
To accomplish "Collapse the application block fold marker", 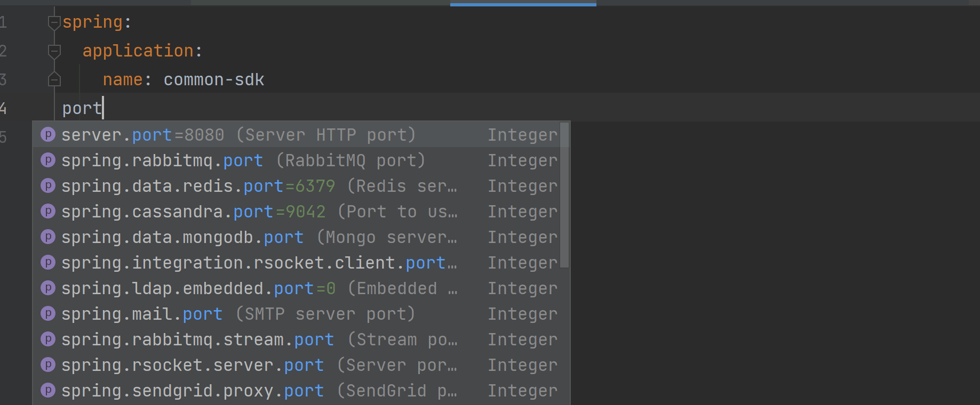I will click(54, 51).
